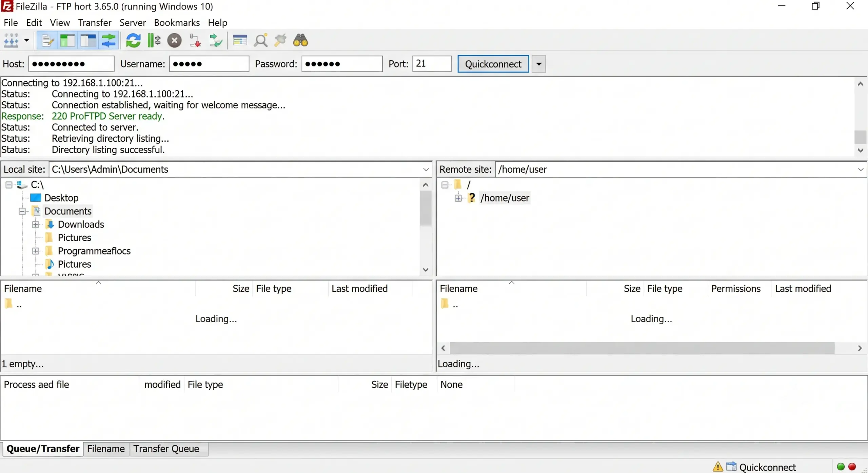
Task: Click the Password input field
Action: click(x=342, y=64)
